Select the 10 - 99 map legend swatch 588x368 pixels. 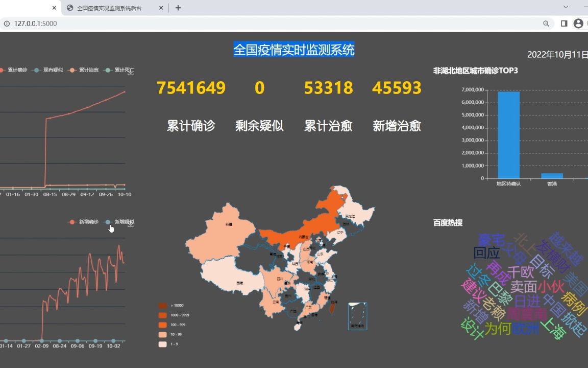(x=162, y=335)
